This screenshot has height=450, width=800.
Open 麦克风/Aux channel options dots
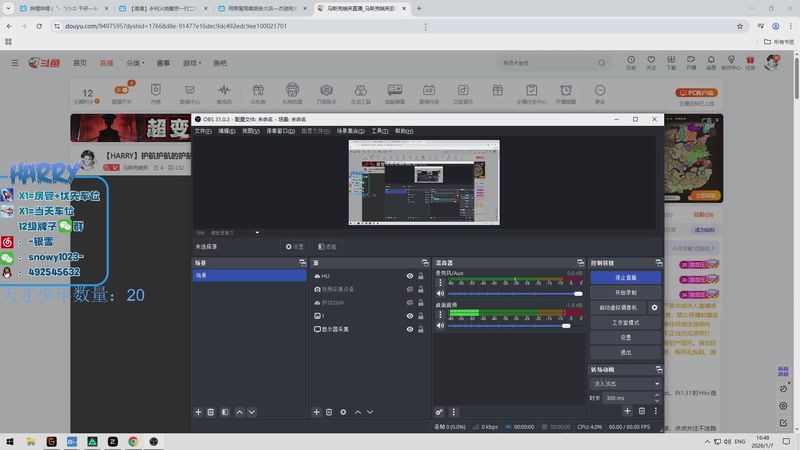(x=440, y=282)
